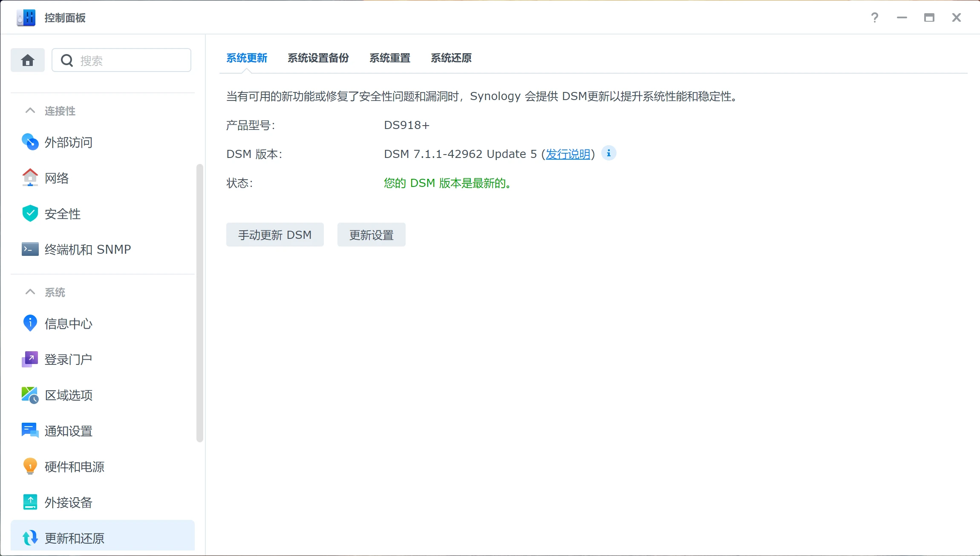This screenshot has width=980, height=556.
Task: Click the 控制面板 app icon in title bar
Action: pyautogui.click(x=26, y=17)
